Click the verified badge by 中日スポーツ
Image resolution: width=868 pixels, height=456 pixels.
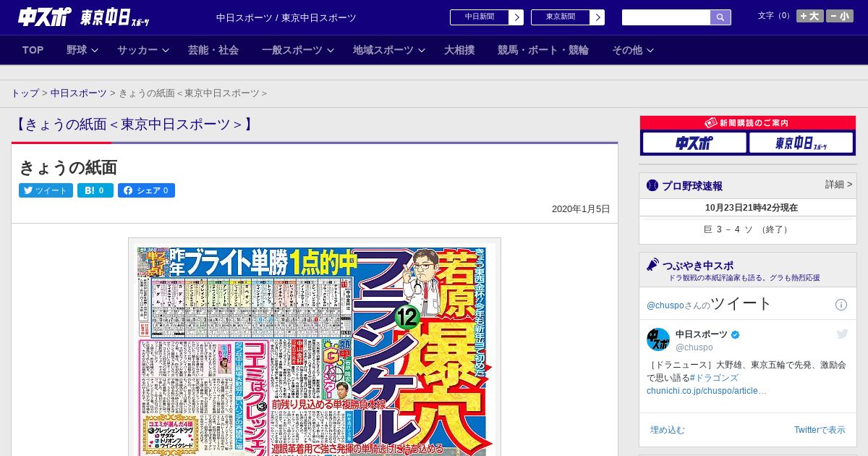click(x=736, y=334)
